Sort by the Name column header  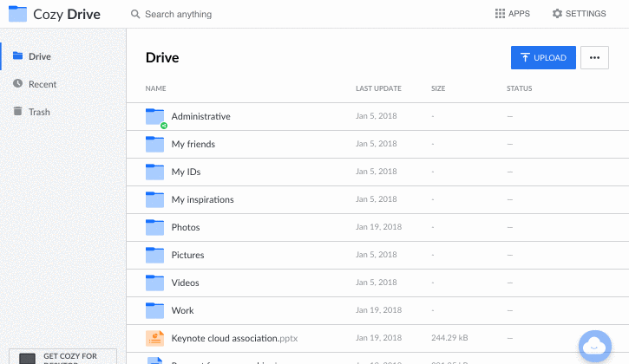click(155, 88)
